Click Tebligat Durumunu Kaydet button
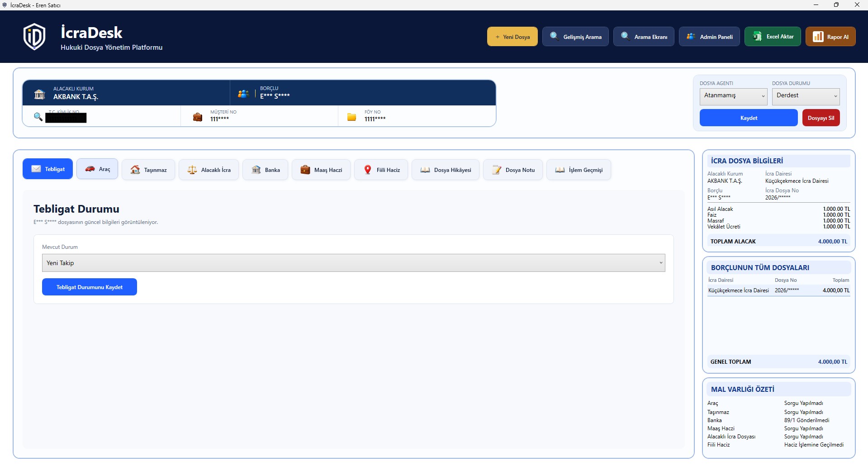868x466 pixels. click(90, 287)
